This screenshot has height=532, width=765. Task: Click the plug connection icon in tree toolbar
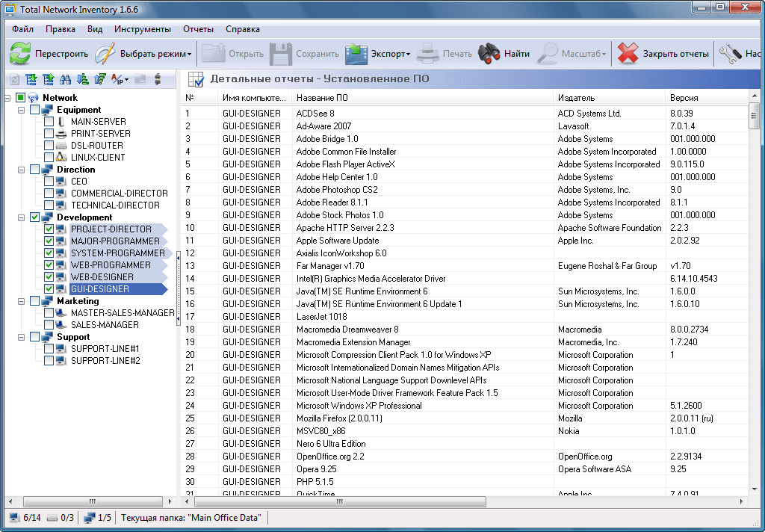[157, 79]
